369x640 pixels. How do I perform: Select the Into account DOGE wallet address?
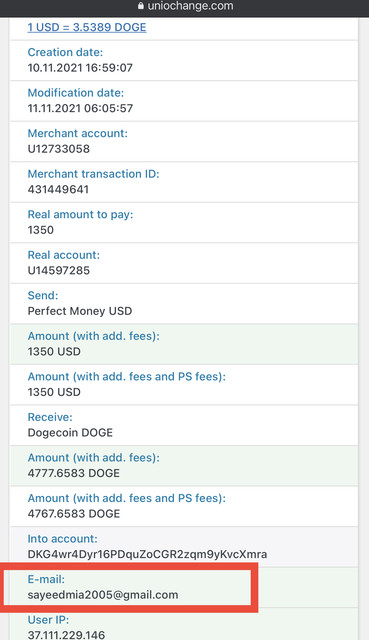point(147,554)
